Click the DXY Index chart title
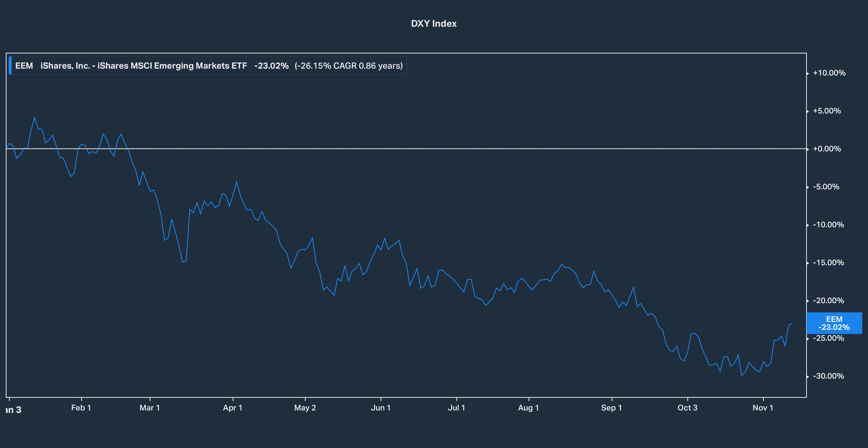This screenshot has width=868, height=448. click(434, 23)
